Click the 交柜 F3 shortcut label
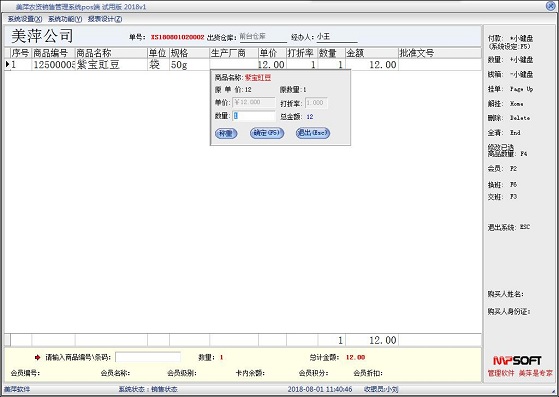559x397 pixels. tap(502, 197)
